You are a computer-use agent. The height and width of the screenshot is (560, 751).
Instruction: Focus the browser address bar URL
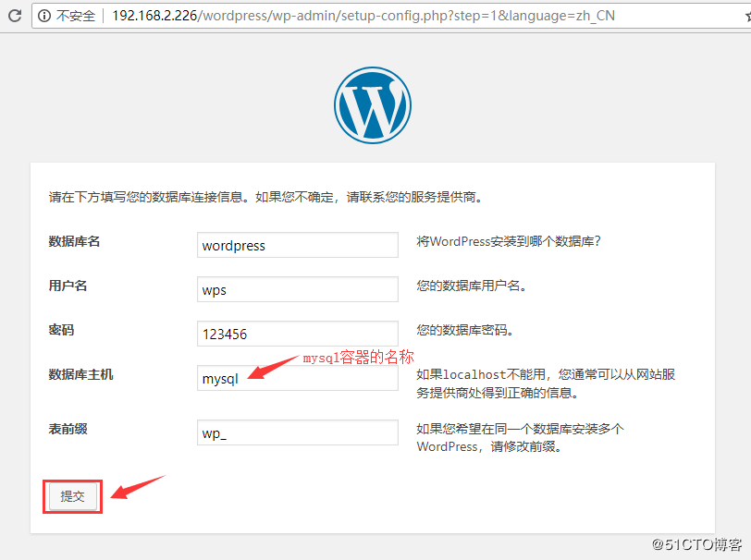(x=363, y=16)
